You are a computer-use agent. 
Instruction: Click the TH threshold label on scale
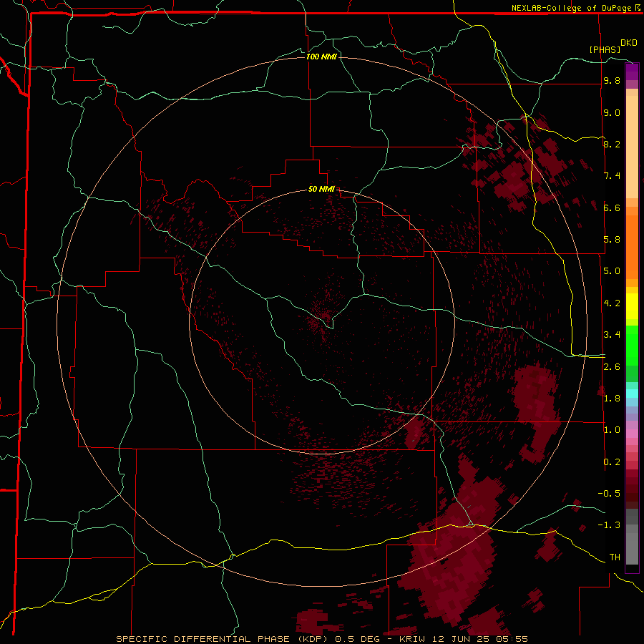click(615, 557)
